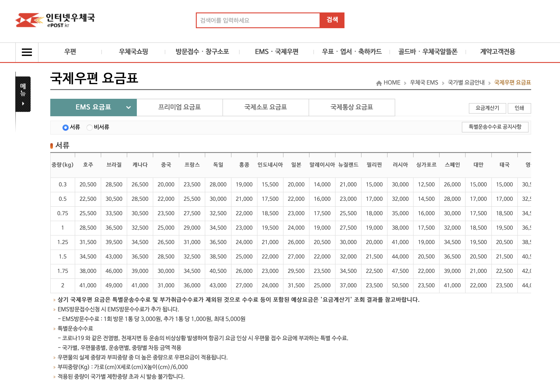560x392 pixels.
Task: Select the 서류 radio button
Action: point(65,127)
